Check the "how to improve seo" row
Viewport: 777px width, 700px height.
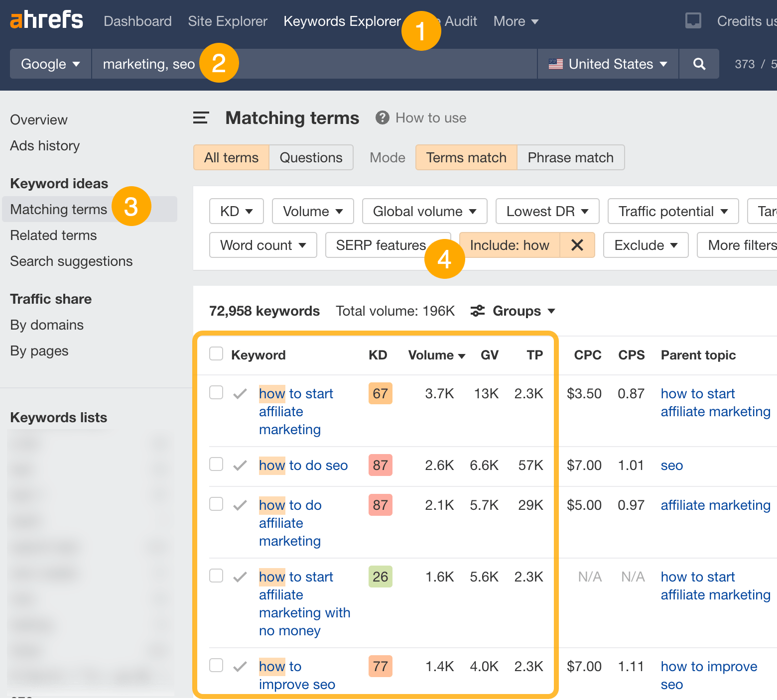click(216, 666)
